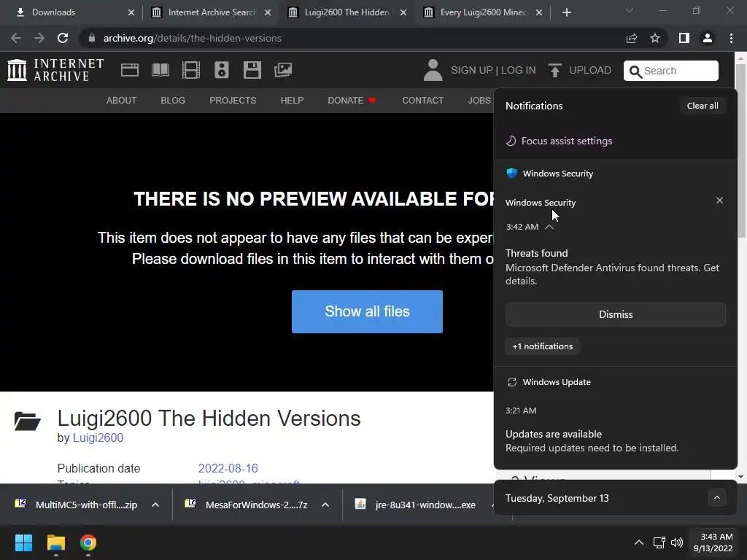747x560 pixels.
Task: Open the audio speaker icon
Action: coord(222,70)
